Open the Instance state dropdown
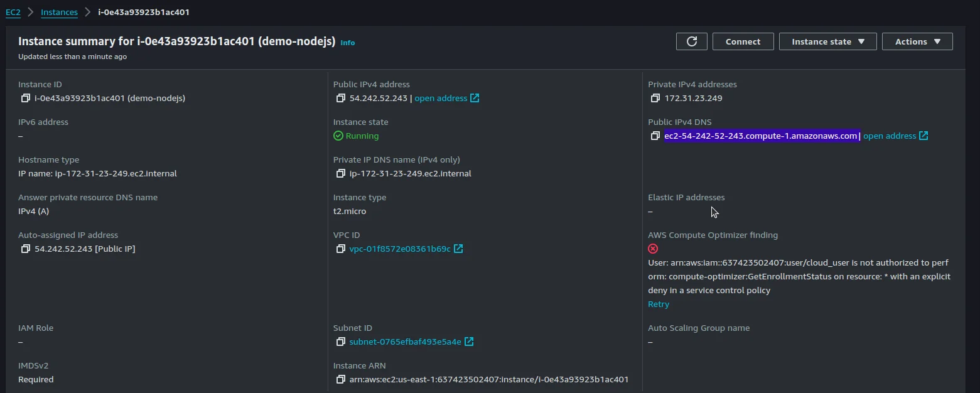This screenshot has width=980, height=393. coord(827,41)
